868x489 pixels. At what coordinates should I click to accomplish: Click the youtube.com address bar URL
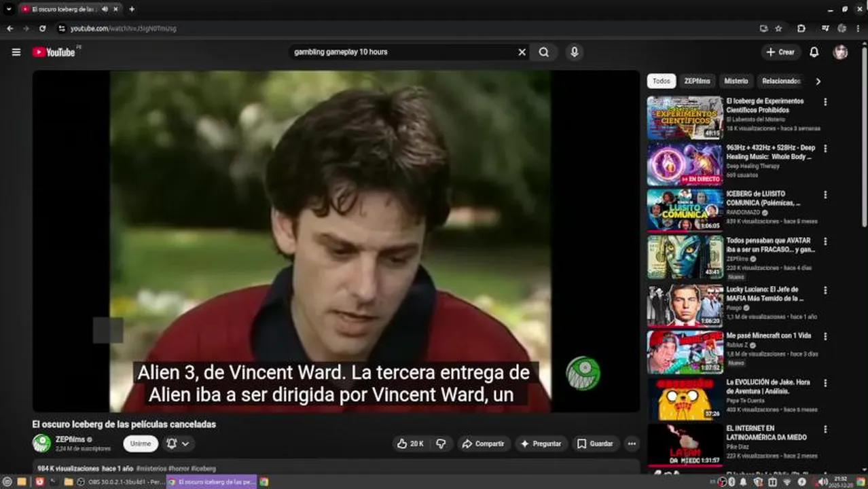pos(124,29)
